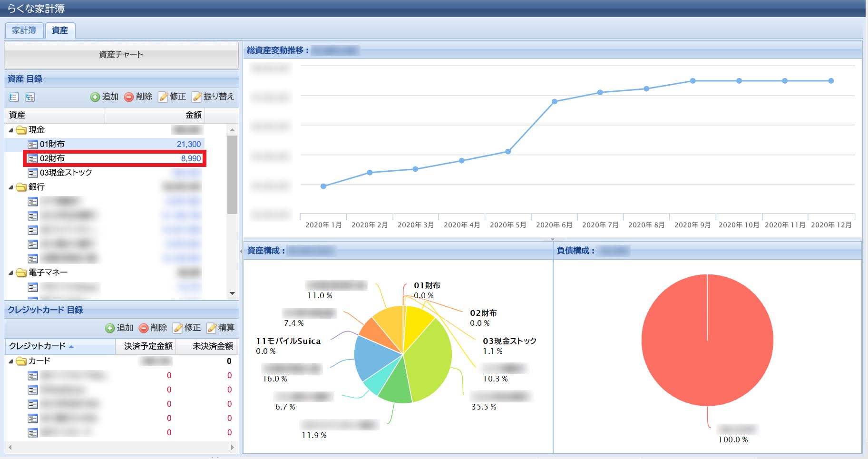Click the 資産 column header

pos(55,115)
